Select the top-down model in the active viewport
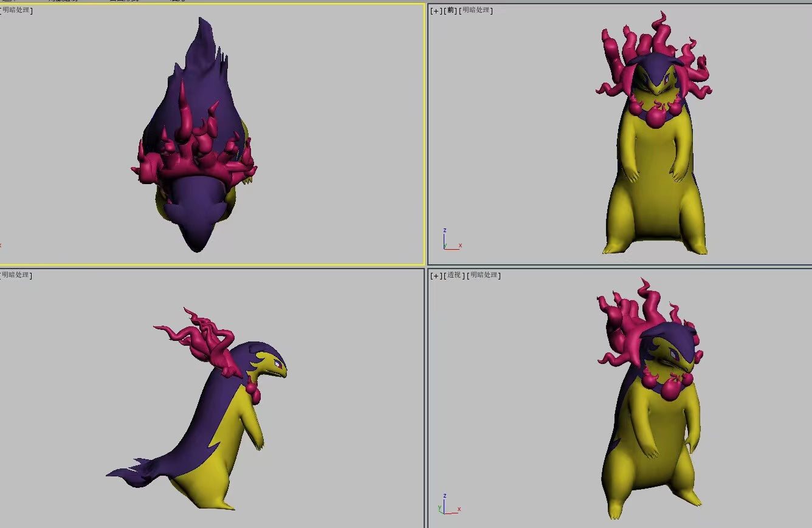Image resolution: width=812 pixels, height=528 pixels. point(194,134)
